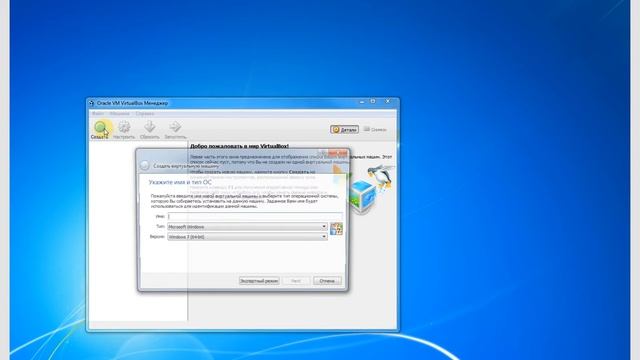640x360 pixels.
Task: Click the Экспертный режим button
Action: [x=259, y=281]
